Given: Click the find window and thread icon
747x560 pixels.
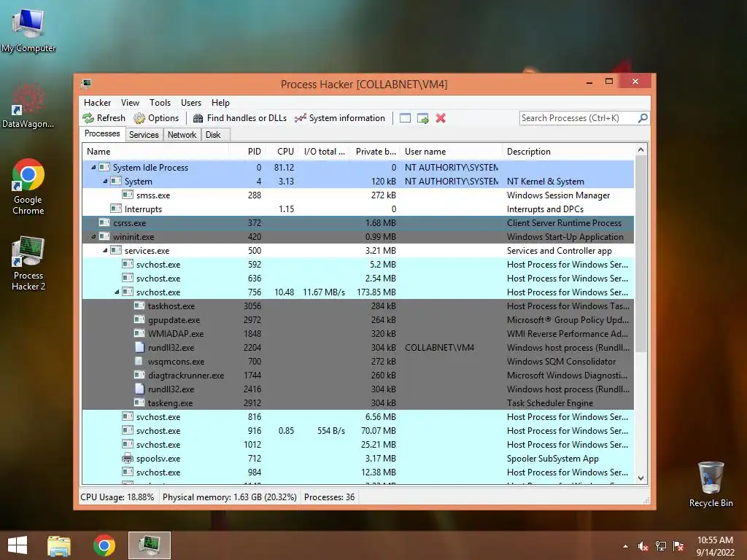Looking at the screenshot, I should tap(423, 118).
